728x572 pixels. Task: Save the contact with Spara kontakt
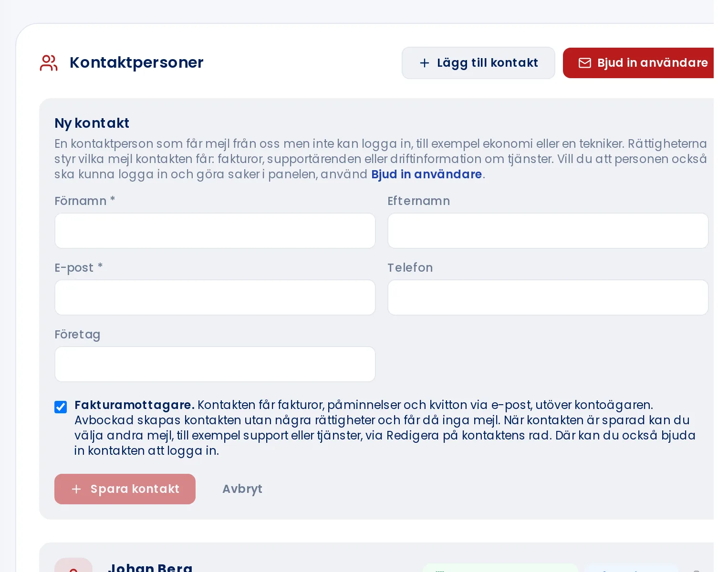point(125,489)
